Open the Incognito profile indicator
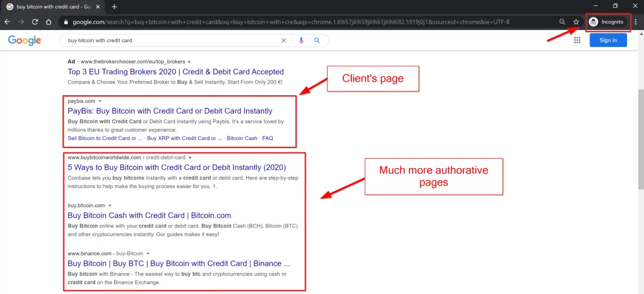 point(607,22)
